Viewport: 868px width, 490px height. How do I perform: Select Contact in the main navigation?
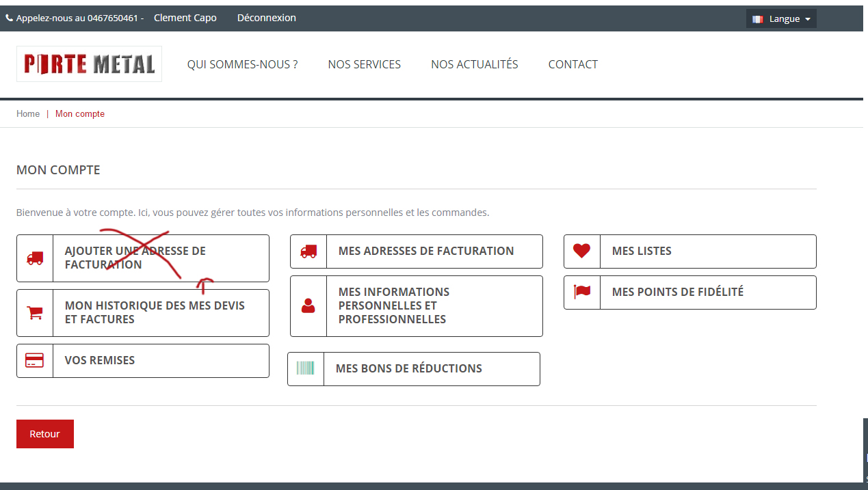[573, 64]
